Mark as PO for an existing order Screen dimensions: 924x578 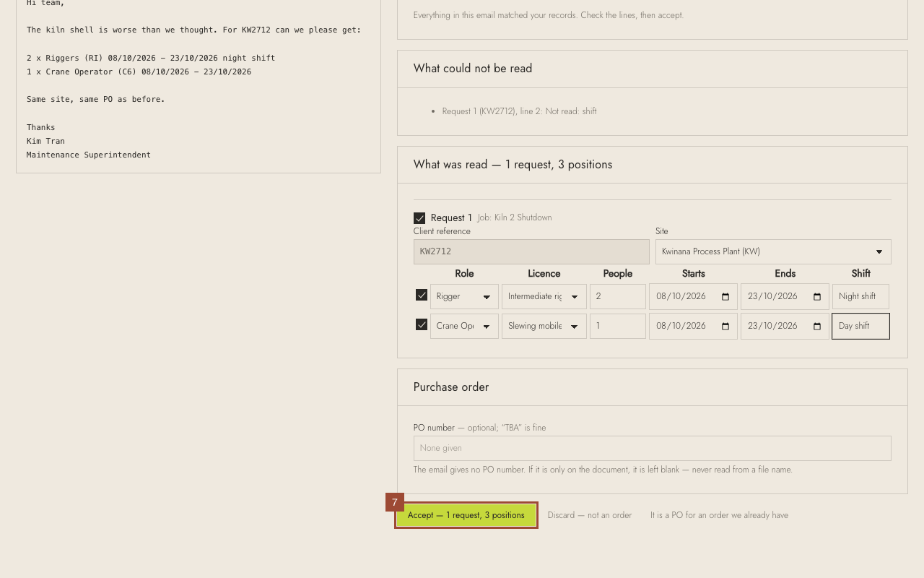(x=719, y=515)
